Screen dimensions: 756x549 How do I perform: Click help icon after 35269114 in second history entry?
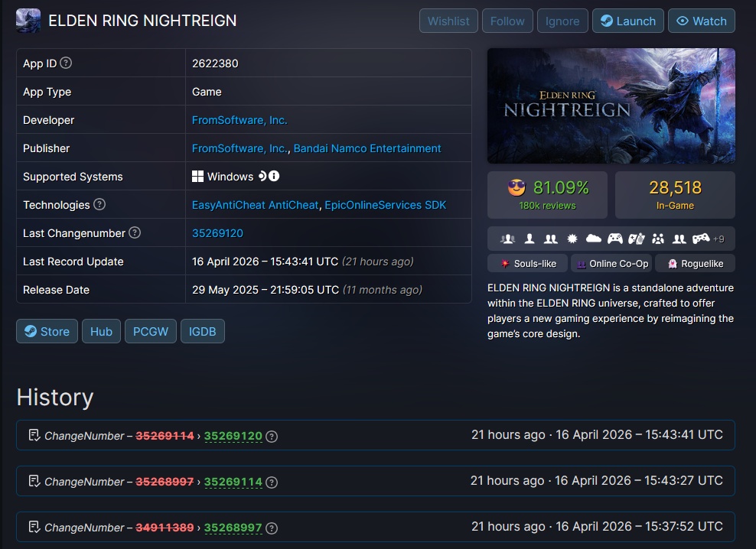tap(272, 482)
